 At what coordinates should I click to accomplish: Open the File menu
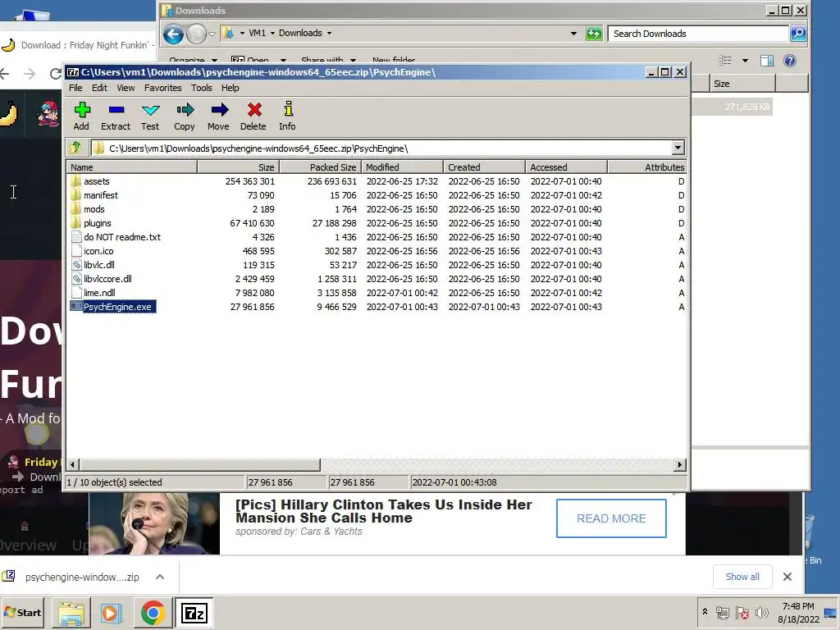[75, 88]
